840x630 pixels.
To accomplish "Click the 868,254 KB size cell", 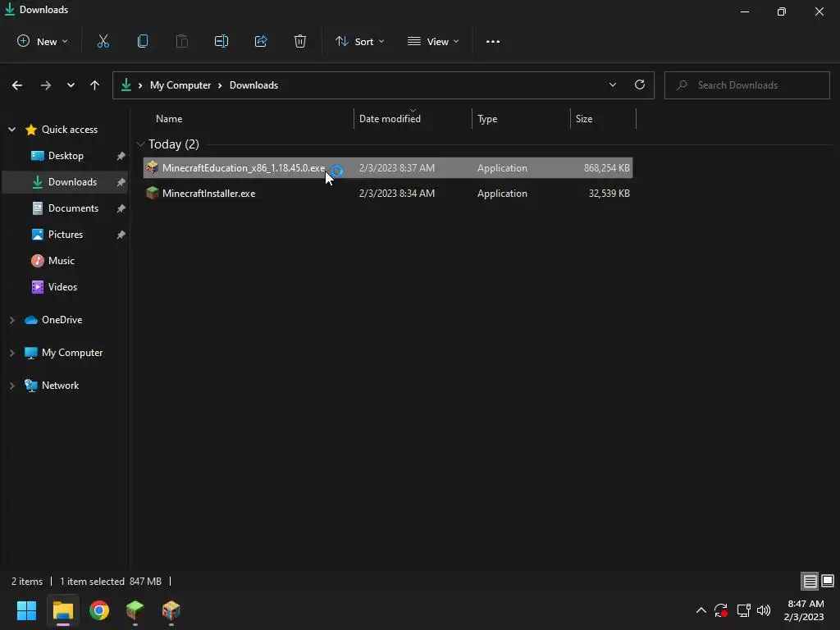I will pyautogui.click(x=606, y=167).
